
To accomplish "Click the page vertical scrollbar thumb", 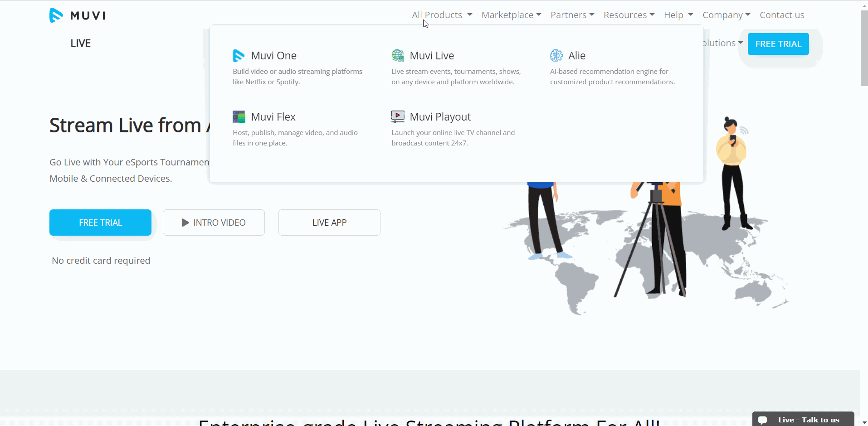I will point(864,48).
